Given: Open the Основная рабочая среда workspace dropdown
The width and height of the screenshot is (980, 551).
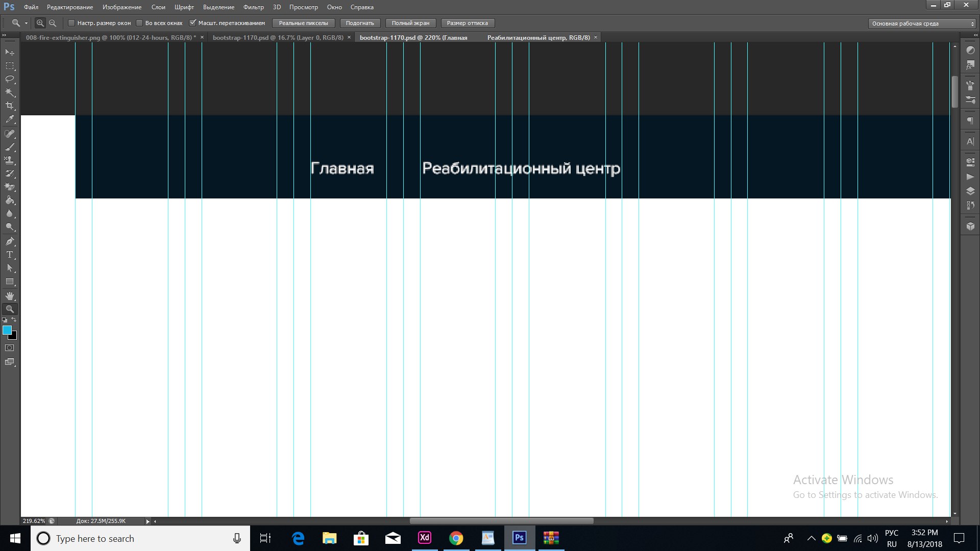Looking at the screenshot, I should [x=922, y=23].
